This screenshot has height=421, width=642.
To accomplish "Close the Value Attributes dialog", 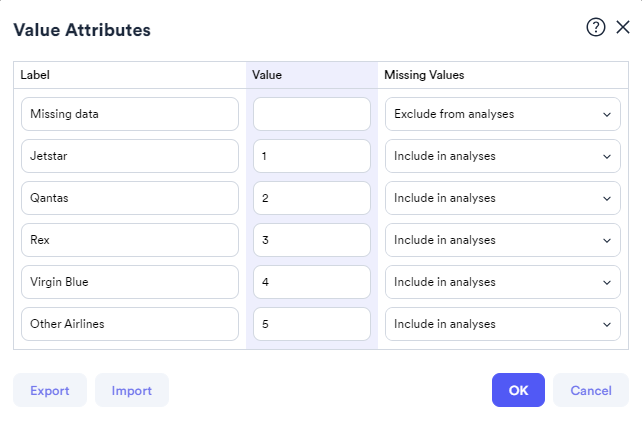I will coord(623,27).
